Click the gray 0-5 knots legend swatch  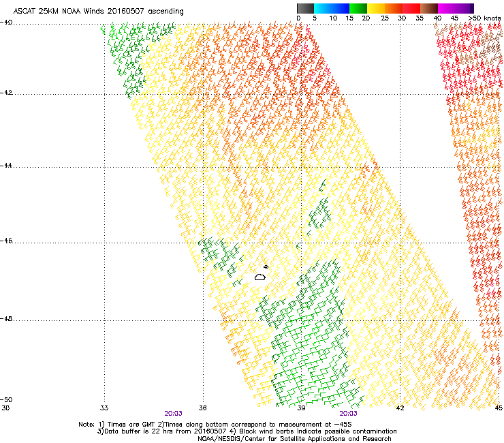pos(305,8)
